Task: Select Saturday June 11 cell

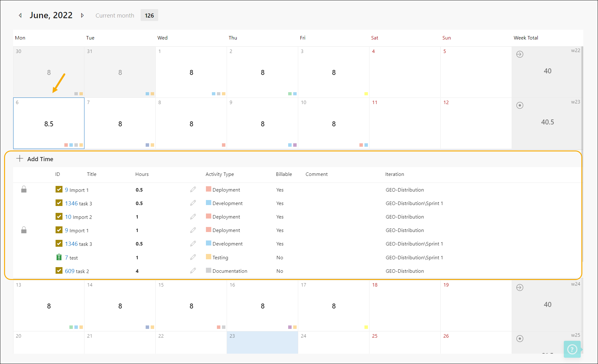Action: (x=405, y=123)
